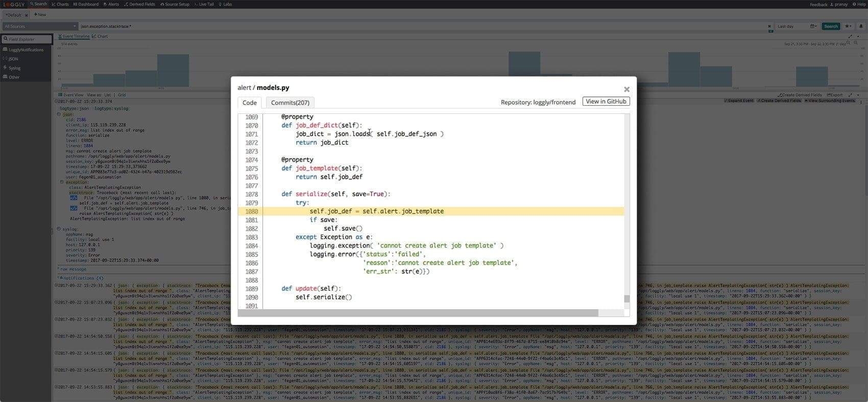
Task: Click the first stacktrace source code icon
Action: (x=74, y=198)
